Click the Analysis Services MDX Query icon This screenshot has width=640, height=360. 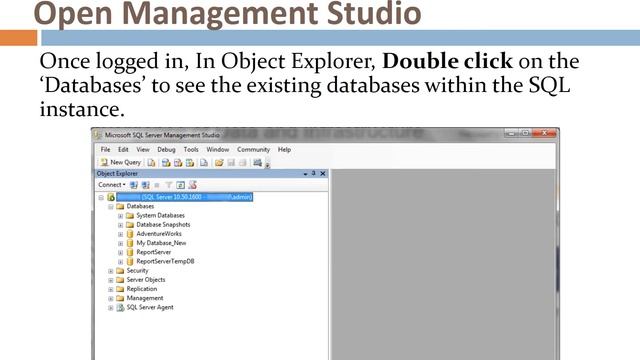(x=166, y=162)
